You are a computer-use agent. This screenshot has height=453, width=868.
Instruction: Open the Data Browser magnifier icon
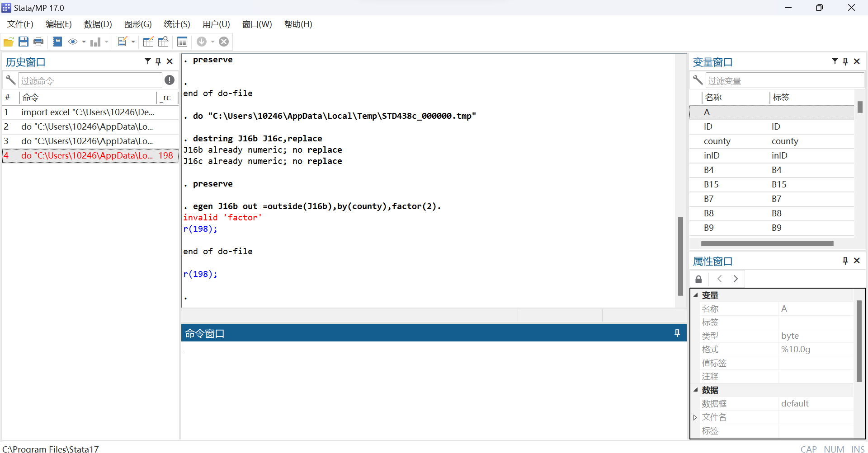click(163, 42)
